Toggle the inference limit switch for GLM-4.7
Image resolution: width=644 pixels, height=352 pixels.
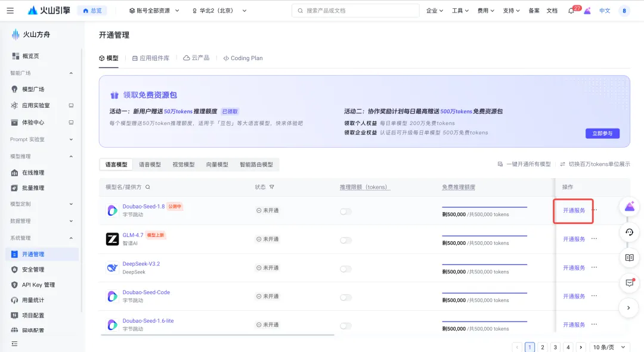pos(346,241)
